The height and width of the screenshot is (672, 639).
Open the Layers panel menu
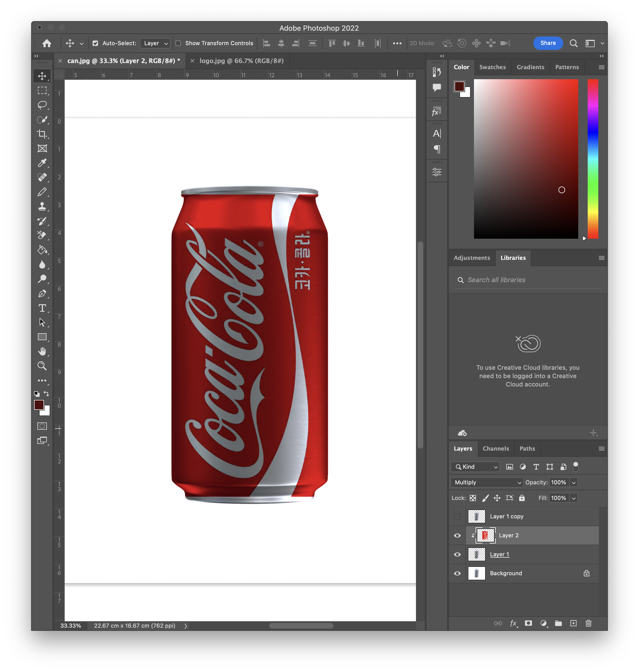coord(602,449)
